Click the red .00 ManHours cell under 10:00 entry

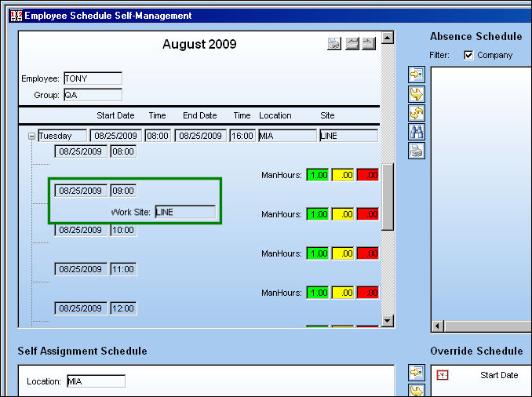click(368, 253)
